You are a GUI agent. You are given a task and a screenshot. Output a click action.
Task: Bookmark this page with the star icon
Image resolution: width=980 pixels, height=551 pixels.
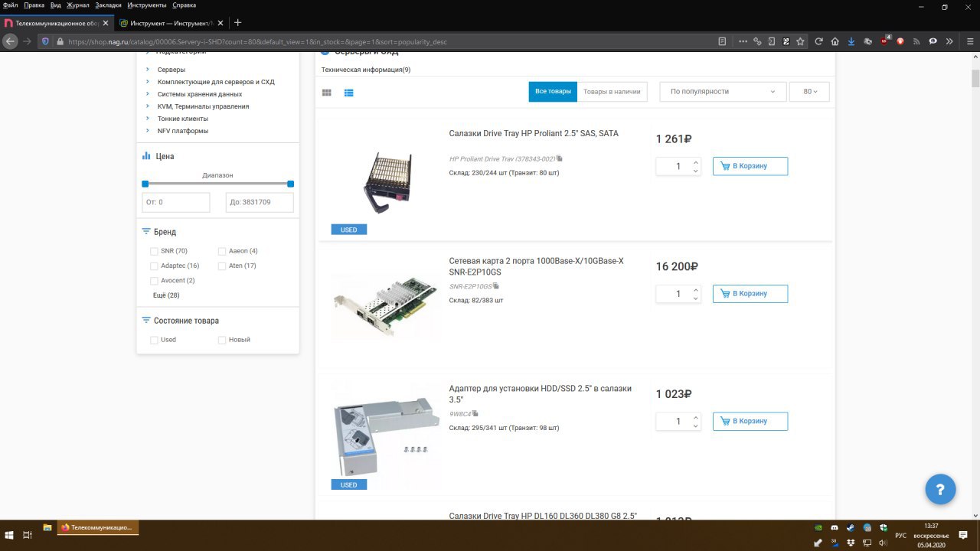(x=801, y=41)
